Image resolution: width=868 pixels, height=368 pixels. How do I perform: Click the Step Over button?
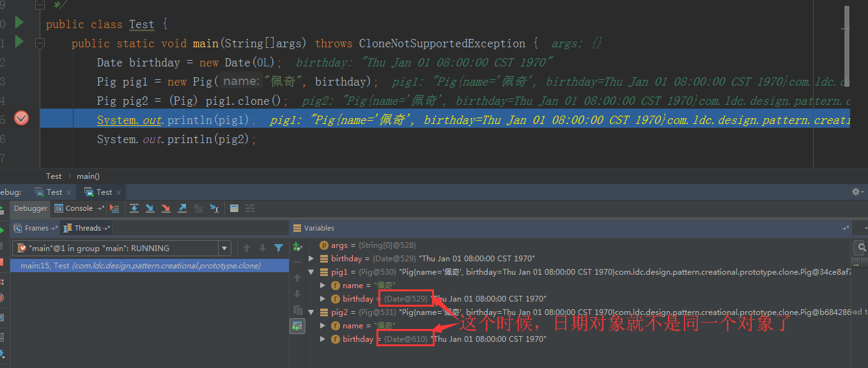tap(134, 208)
